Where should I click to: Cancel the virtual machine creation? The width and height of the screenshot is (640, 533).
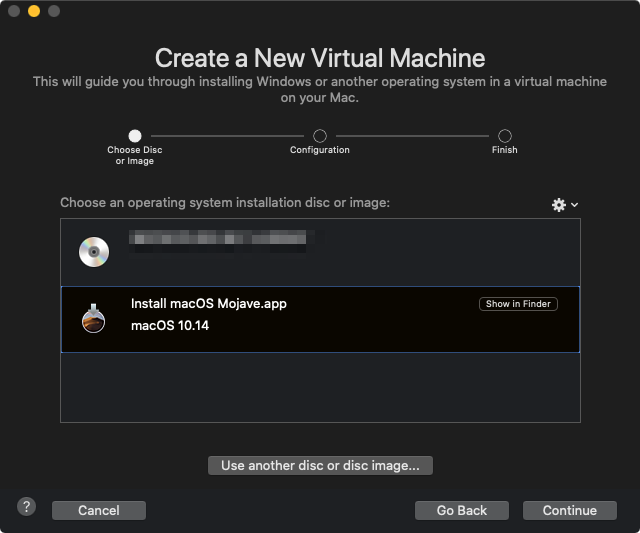(99, 511)
